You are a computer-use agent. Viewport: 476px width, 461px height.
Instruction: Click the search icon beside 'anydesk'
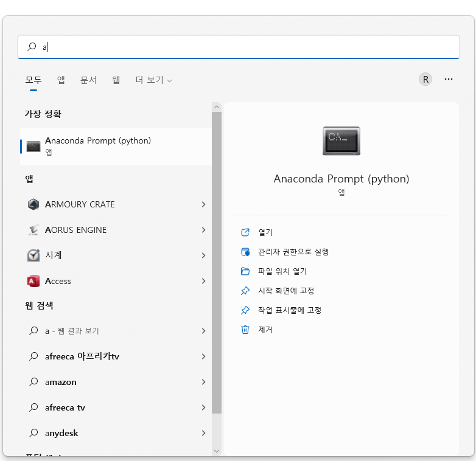33,432
